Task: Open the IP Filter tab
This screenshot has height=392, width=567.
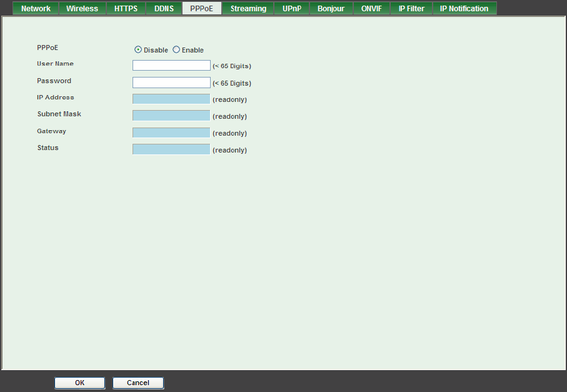Action: point(411,8)
